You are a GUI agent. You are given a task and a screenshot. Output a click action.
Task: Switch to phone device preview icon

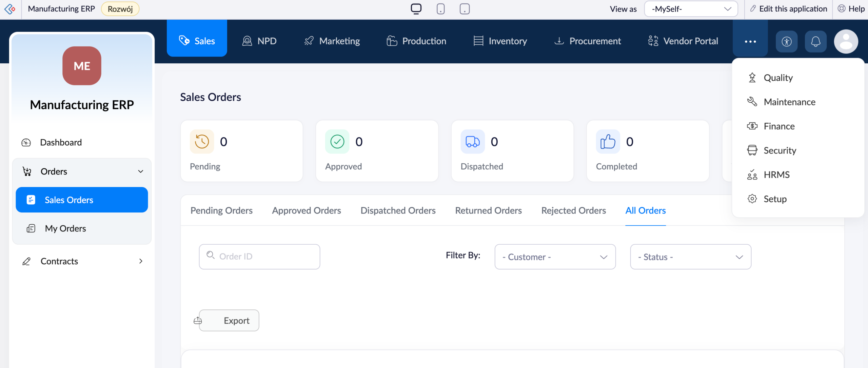[x=440, y=9]
